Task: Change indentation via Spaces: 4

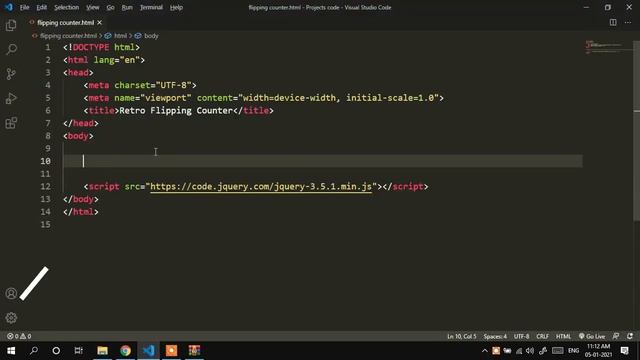Action: click(495, 336)
